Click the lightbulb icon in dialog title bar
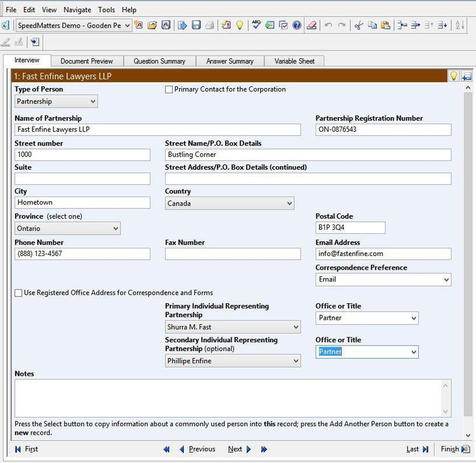Screen dimensions: 476x463 [454, 76]
